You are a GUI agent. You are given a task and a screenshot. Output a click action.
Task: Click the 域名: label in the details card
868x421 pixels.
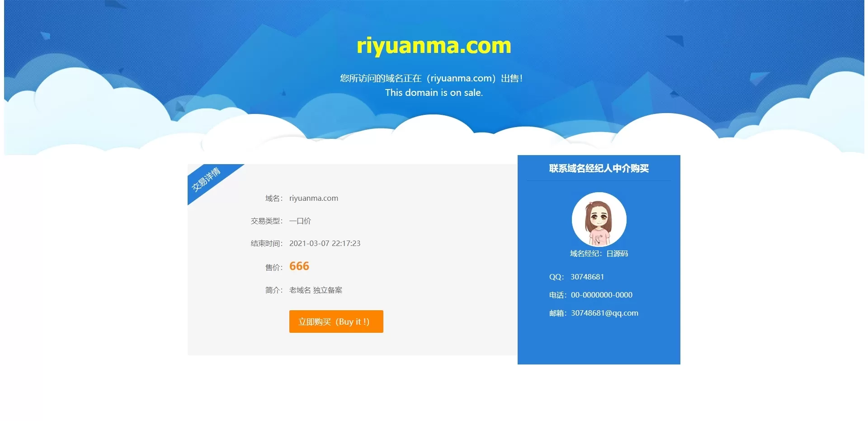click(274, 198)
